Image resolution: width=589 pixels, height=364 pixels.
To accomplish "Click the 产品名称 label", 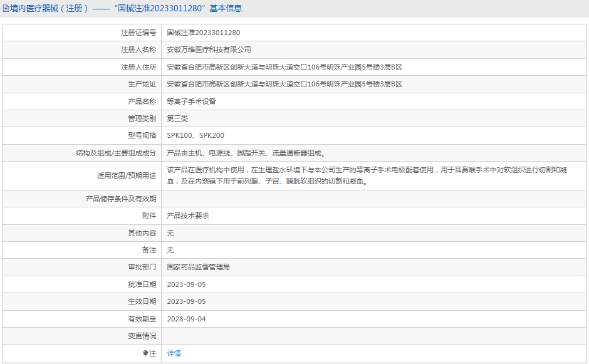I will tap(142, 101).
